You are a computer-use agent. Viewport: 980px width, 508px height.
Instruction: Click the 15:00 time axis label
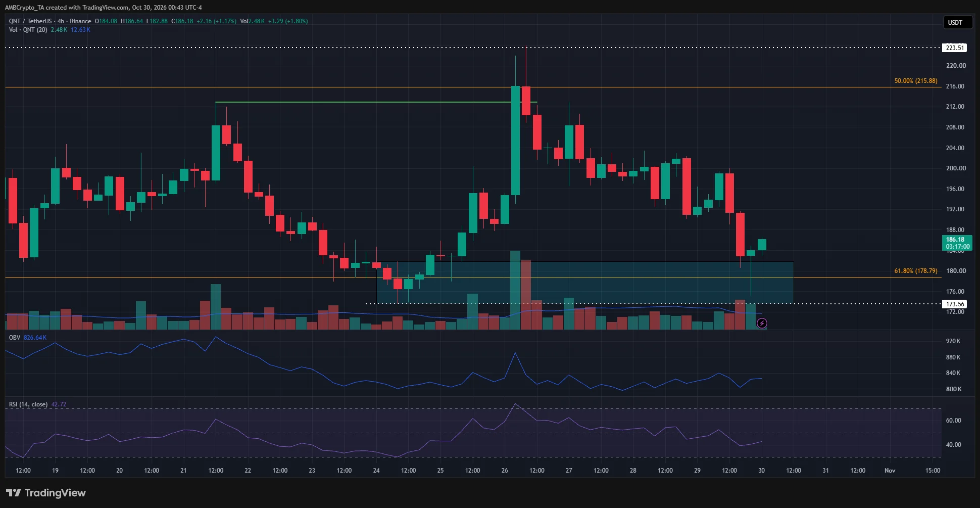tap(933, 471)
